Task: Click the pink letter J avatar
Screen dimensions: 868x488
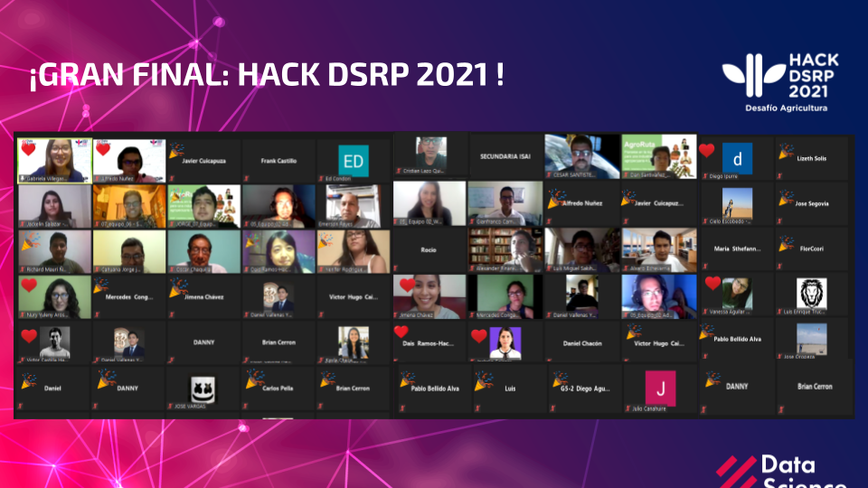Action: tap(660, 389)
